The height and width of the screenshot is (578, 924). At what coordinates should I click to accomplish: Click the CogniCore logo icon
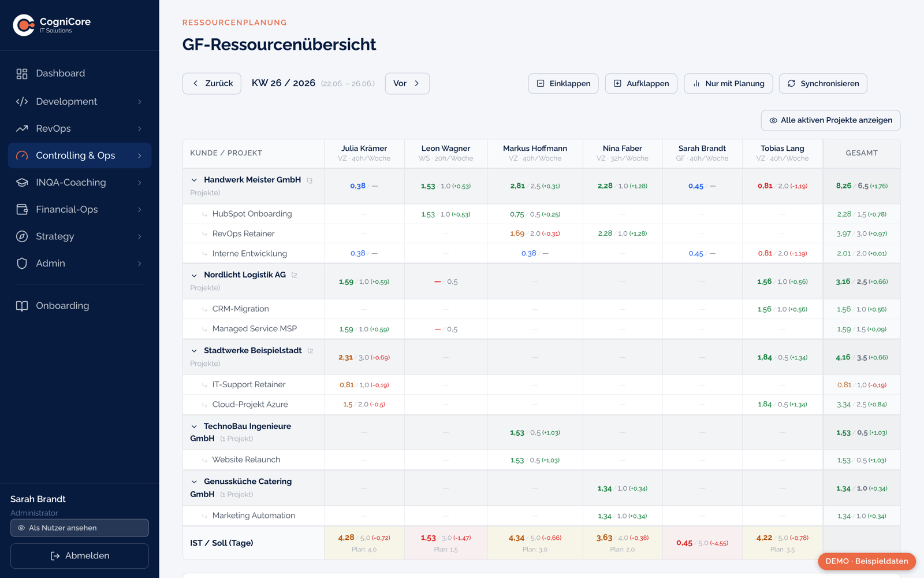(24, 25)
